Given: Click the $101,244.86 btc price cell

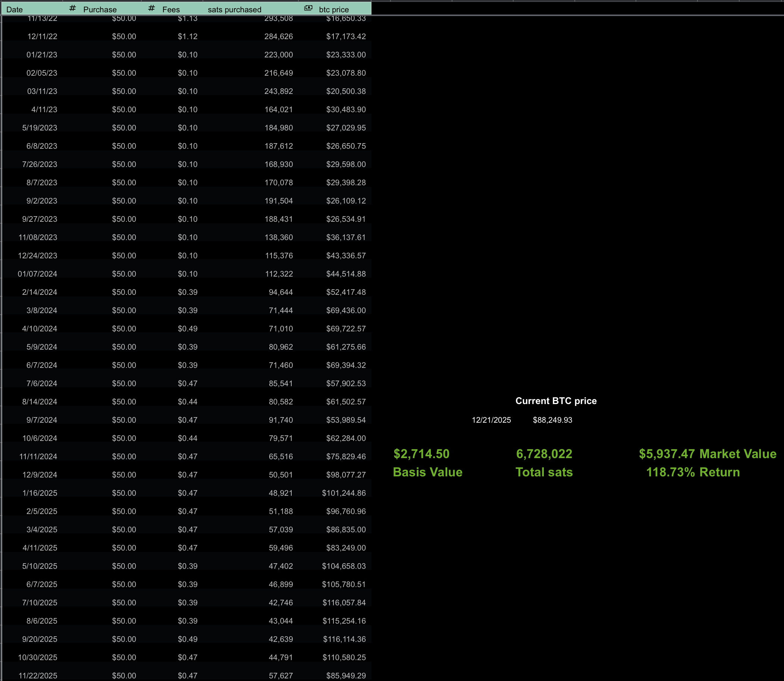Looking at the screenshot, I should coord(344,493).
